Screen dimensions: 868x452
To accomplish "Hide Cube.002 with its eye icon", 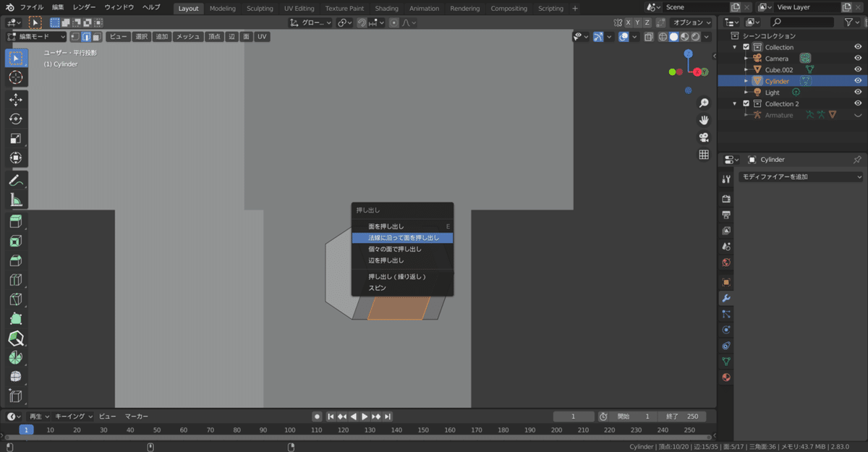I will pos(858,69).
